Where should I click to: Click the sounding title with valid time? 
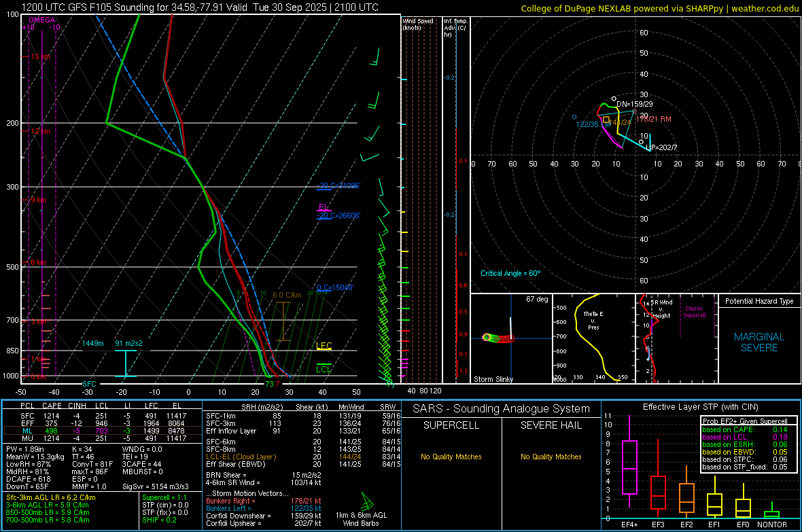[x=200, y=7]
